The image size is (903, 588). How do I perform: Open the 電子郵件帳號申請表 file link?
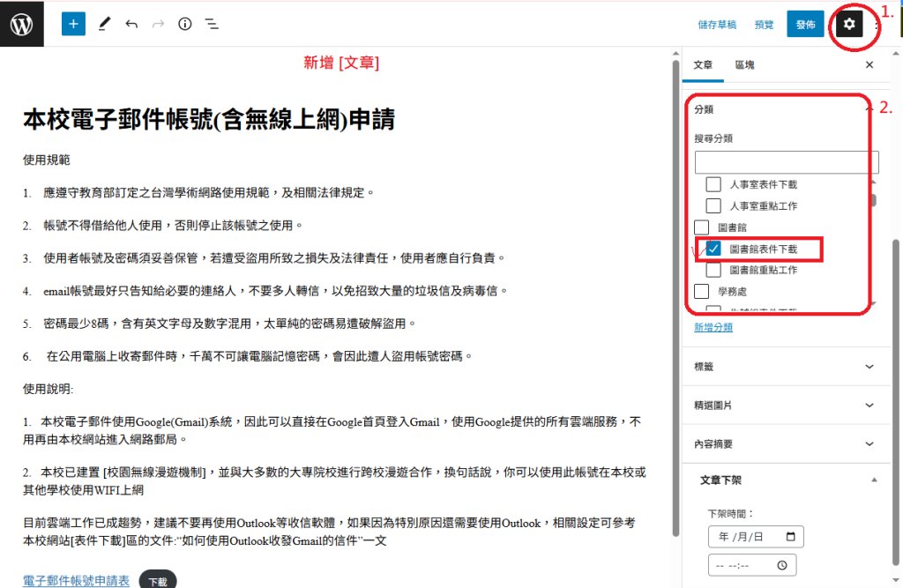click(76, 581)
